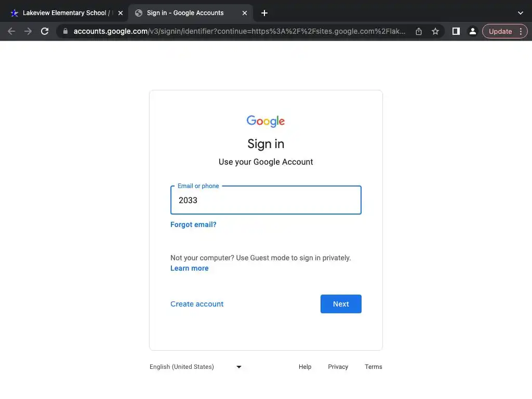This screenshot has width=532, height=399.
Task: Click the 'Not your computer?' guest mode text
Action: coord(261,258)
